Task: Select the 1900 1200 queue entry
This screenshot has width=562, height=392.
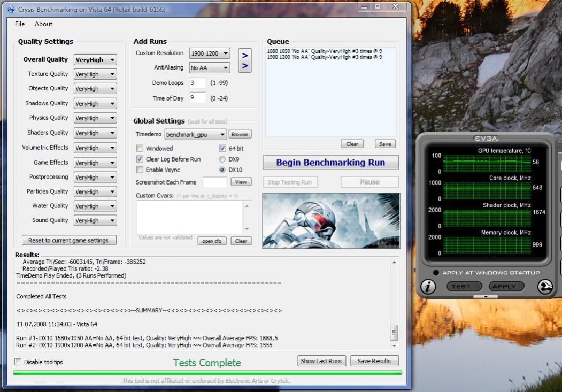Action: click(325, 57)
